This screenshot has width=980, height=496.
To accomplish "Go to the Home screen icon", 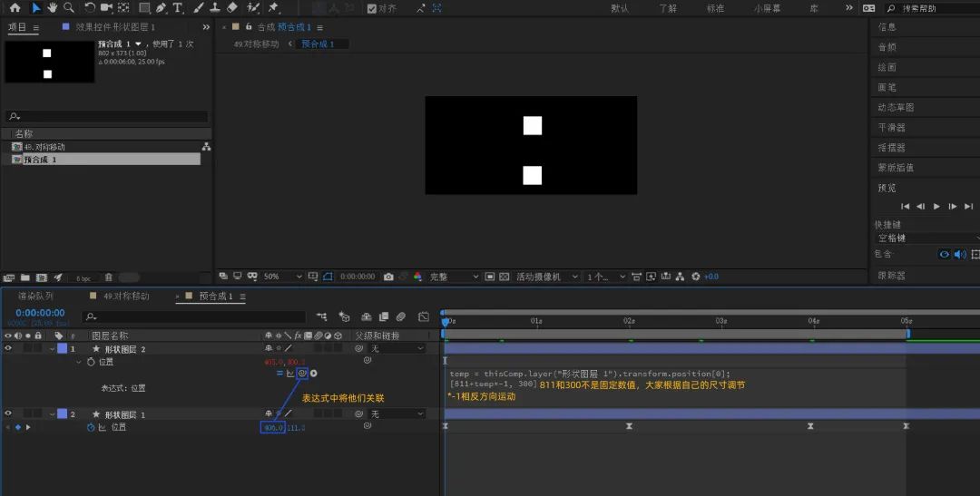I will pyautogui.click(x=15, y=8).
